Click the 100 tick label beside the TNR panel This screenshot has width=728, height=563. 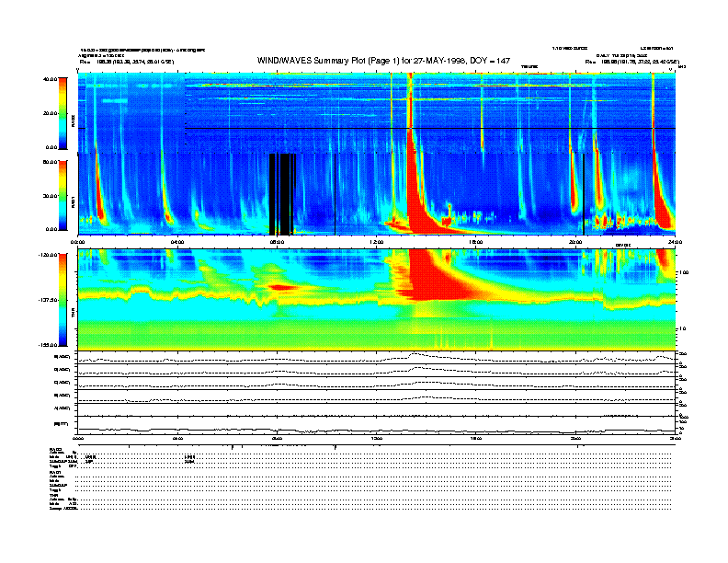coord(684,272)
